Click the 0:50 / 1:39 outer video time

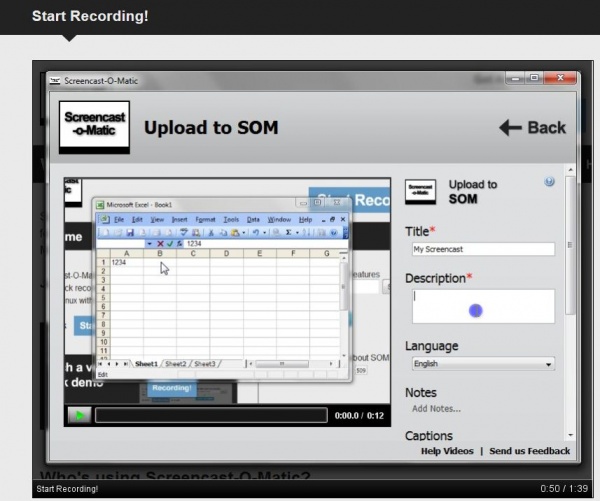click(564, 489)
